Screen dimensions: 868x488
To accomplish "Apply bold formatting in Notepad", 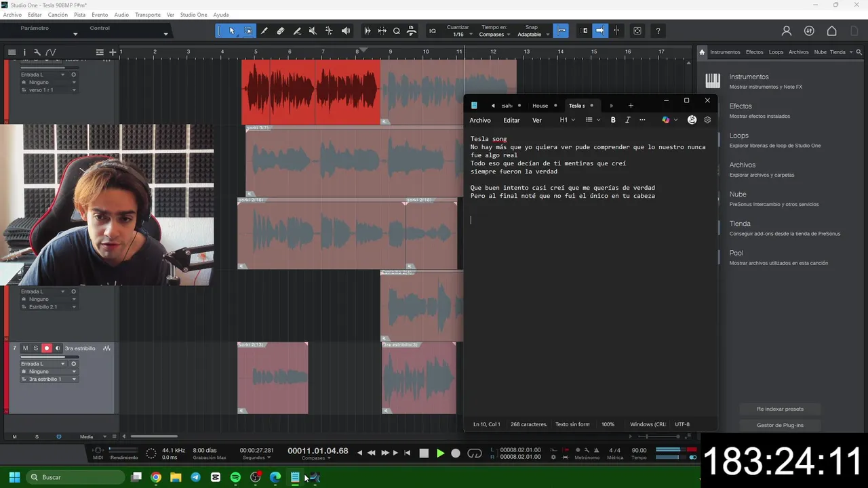I will point(613,120).
